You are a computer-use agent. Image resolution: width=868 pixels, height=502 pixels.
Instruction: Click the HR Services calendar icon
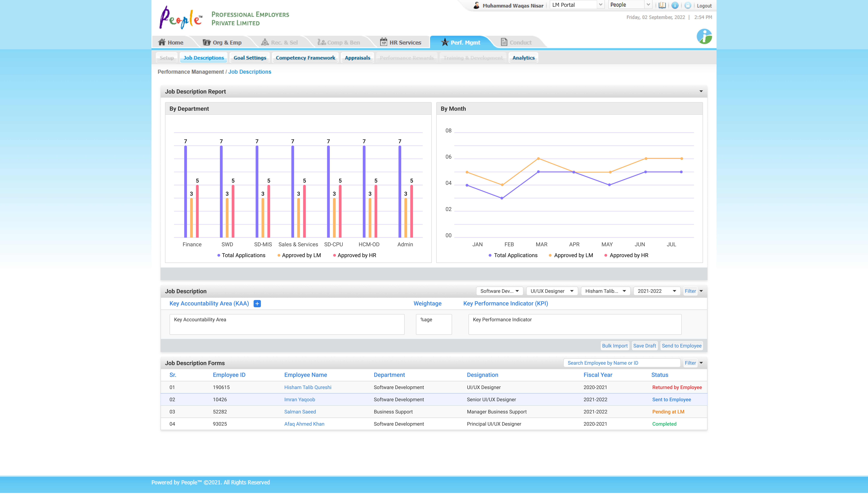[384, 42]
